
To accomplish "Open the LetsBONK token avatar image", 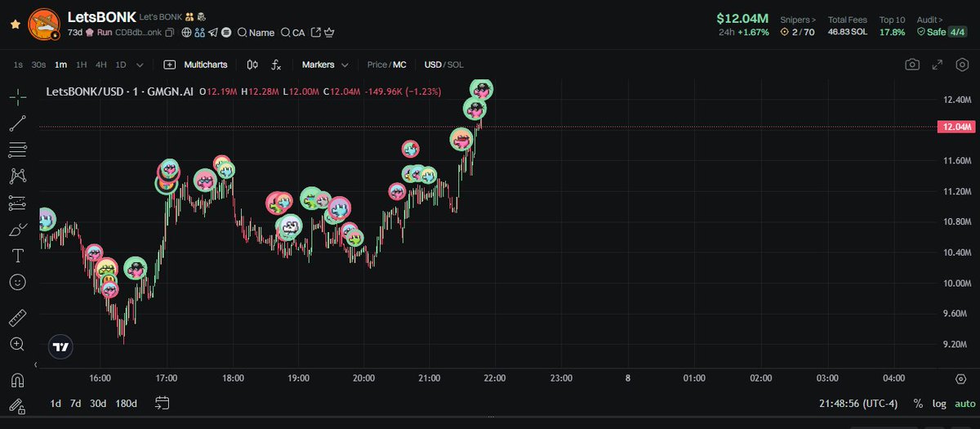I will (x=44, y=25).
